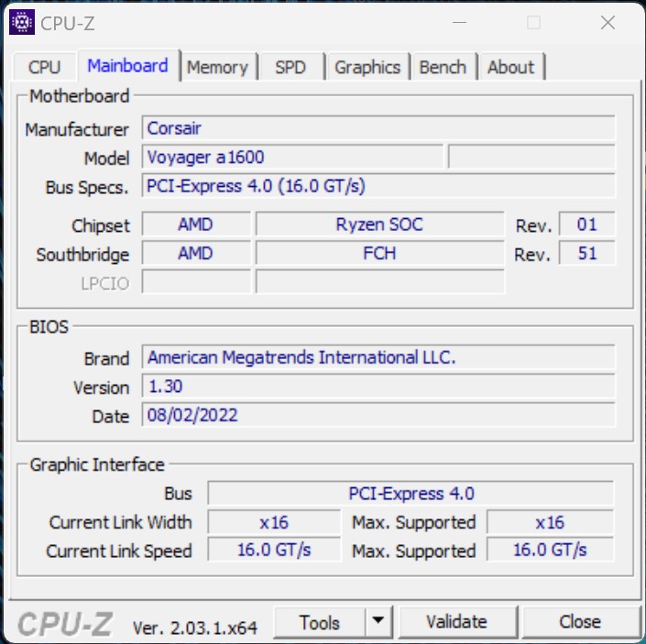Click Max. Supported link width x16 value
646x644 pixels.
tap(550, 522)
